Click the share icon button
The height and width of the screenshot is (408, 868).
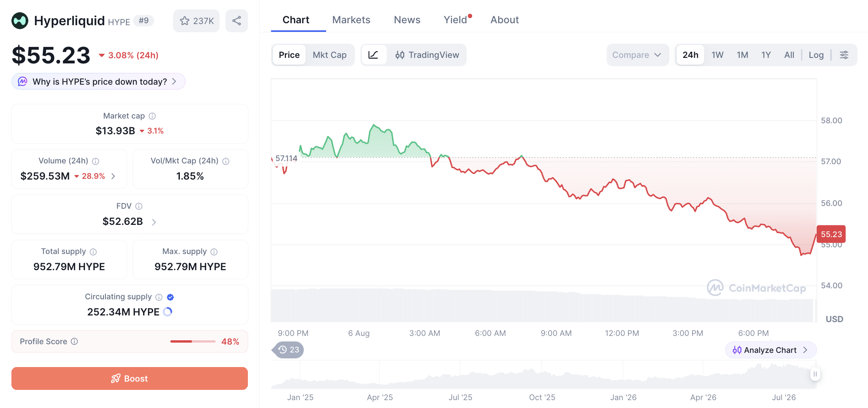point(236,21)
